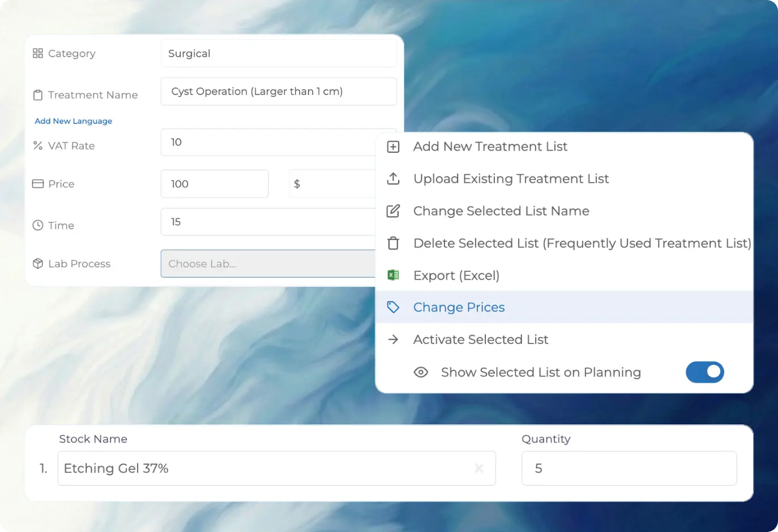The height and width of the screenshot is (532, 778).
Task: Click the Excel icon beside Export
Action: coord(394,275)
